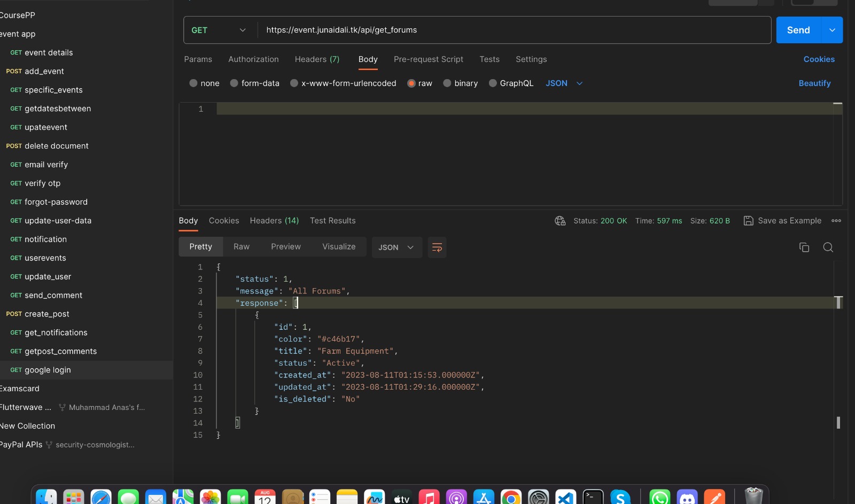This screenshot has width=855, height=504.
Task: Click the response pane scrollbar thumb
Action: point(838,422)
